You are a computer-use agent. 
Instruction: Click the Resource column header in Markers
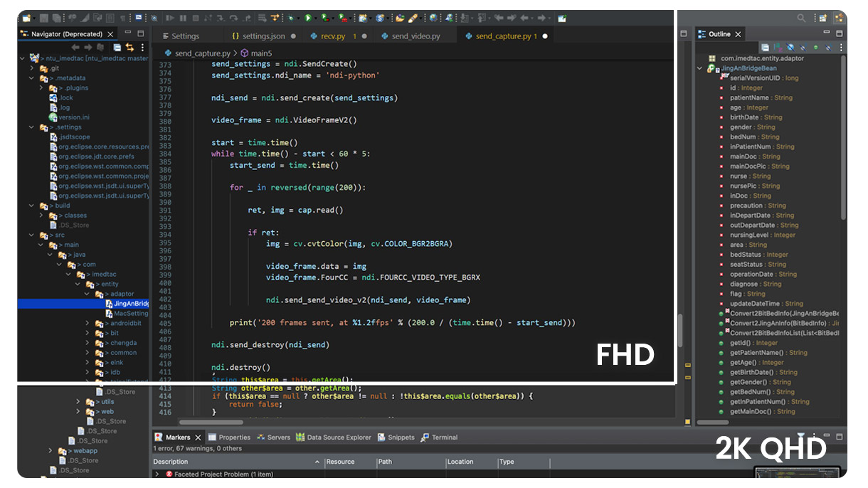tap(351, 462)
